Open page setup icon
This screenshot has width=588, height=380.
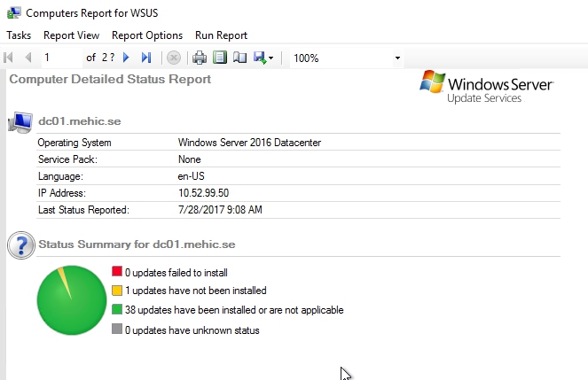pyautogui.click(x=238, y=58)
